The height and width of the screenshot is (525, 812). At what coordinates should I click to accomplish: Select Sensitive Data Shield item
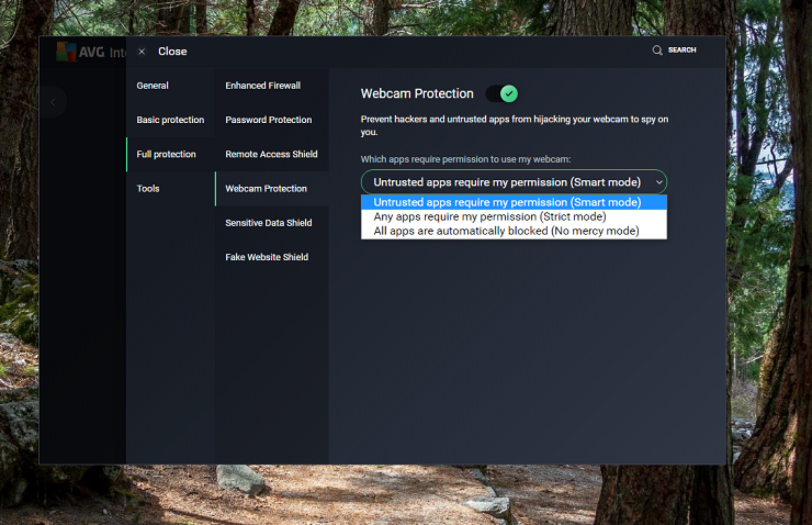[268, 223]
